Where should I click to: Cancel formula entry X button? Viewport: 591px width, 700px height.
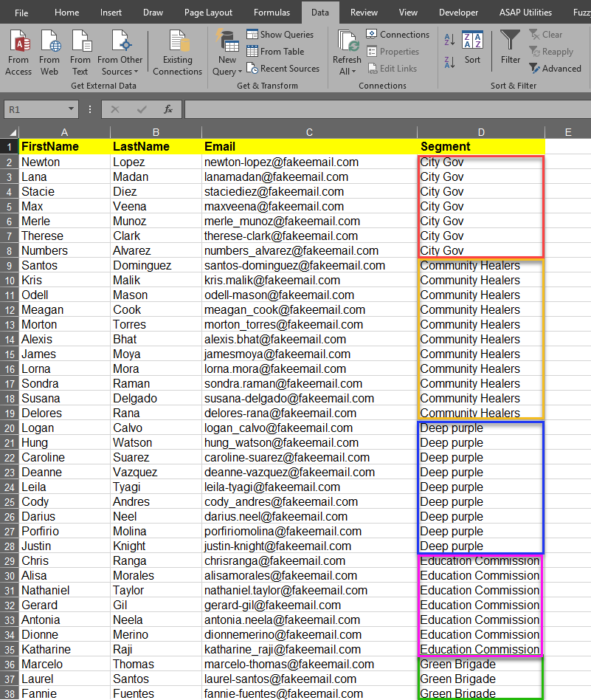115,109
